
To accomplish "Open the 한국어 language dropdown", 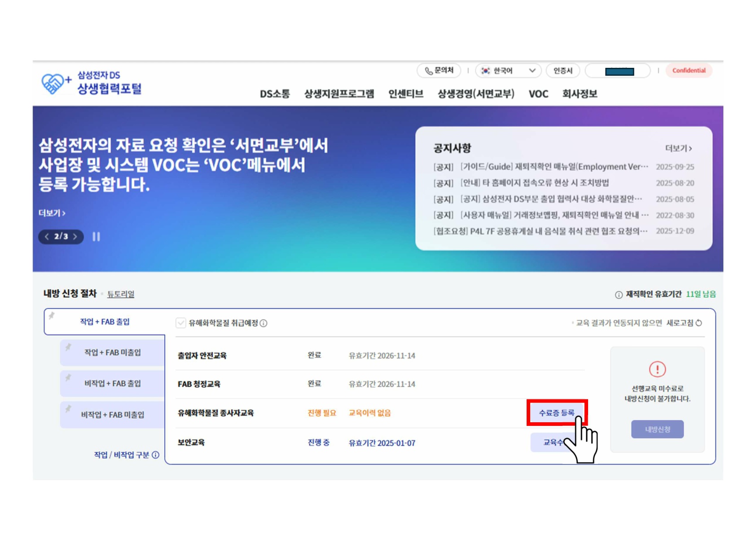I will pos(508,71).
